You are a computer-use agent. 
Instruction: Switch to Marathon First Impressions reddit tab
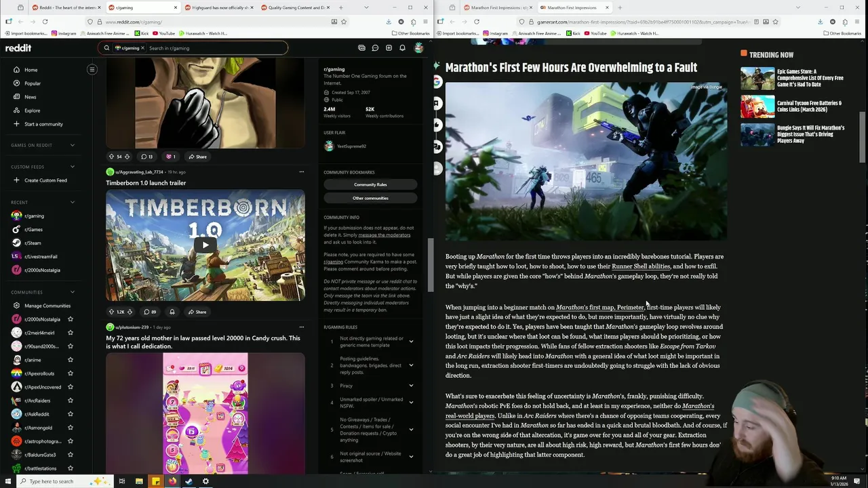[496, 7]
